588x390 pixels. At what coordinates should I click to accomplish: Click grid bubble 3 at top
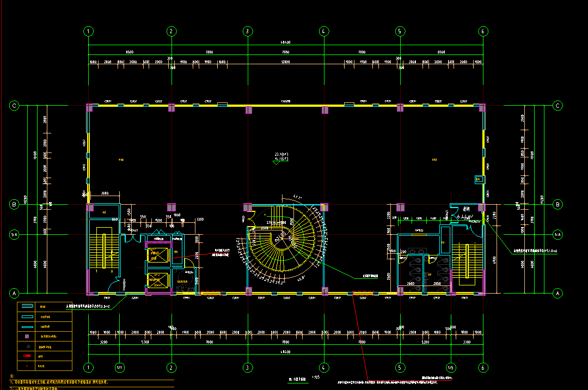click(x=247, y=31)
